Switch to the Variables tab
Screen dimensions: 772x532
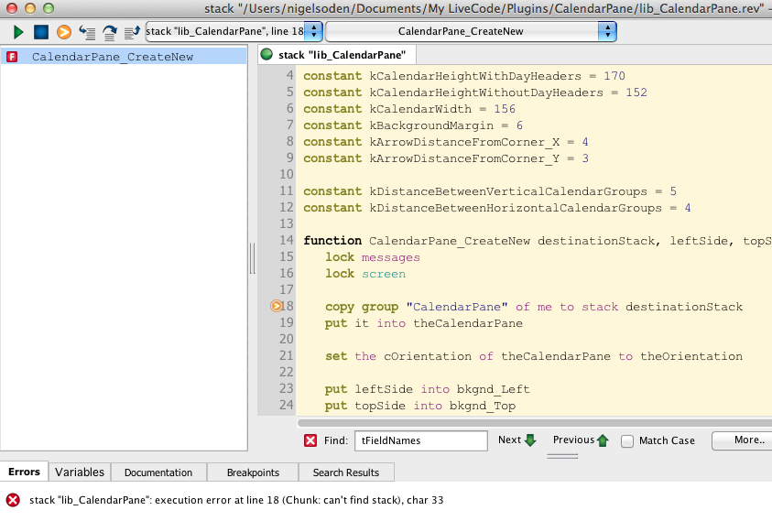[80, 472]
